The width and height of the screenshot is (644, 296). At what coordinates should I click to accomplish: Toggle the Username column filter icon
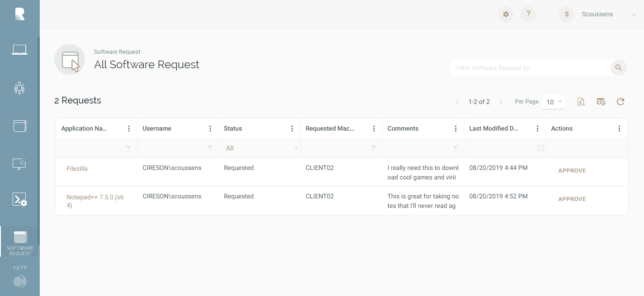click(x=210, y=148)
